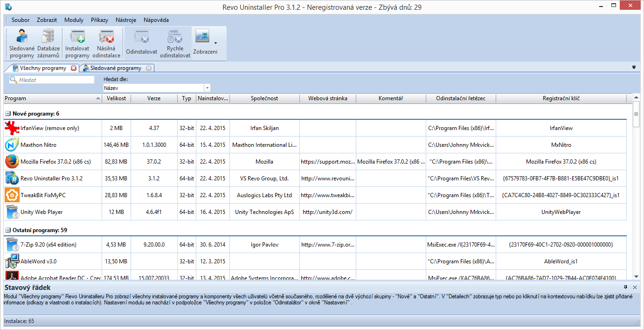Sort by Verze column header
Viewport: 644px width, 330px height.
click(x=154, y=98)
